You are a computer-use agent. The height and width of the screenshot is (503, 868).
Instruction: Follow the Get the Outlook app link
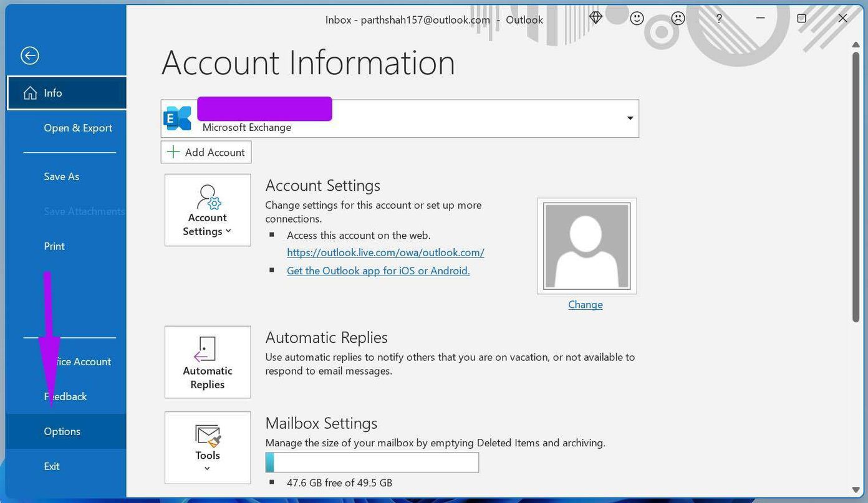(x=378, y=271)
